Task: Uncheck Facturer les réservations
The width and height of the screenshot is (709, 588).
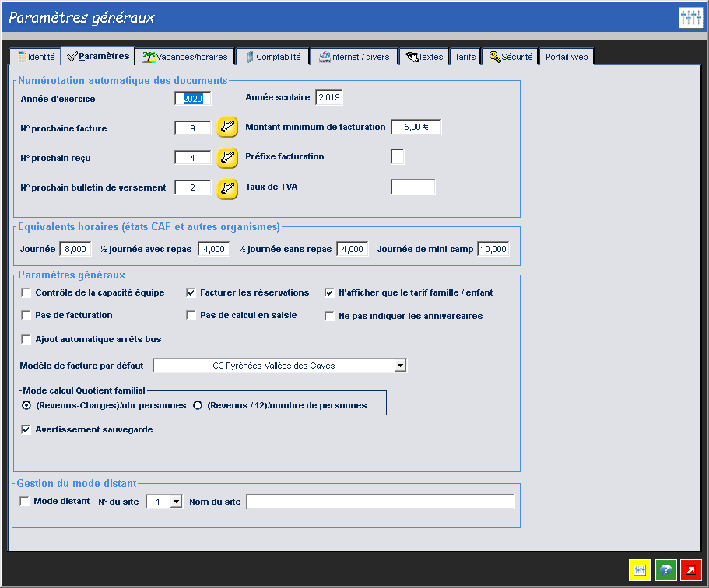Action: tap(191, 293)
